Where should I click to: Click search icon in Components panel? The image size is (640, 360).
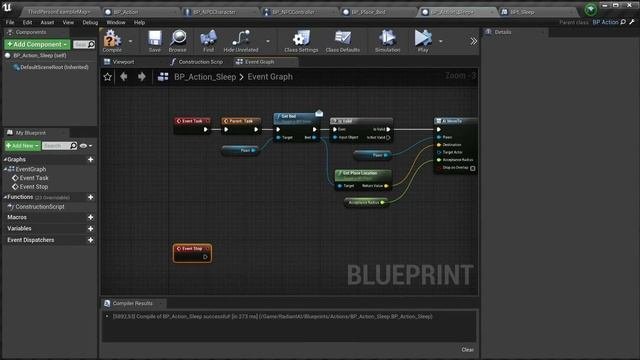pos(91,44)
